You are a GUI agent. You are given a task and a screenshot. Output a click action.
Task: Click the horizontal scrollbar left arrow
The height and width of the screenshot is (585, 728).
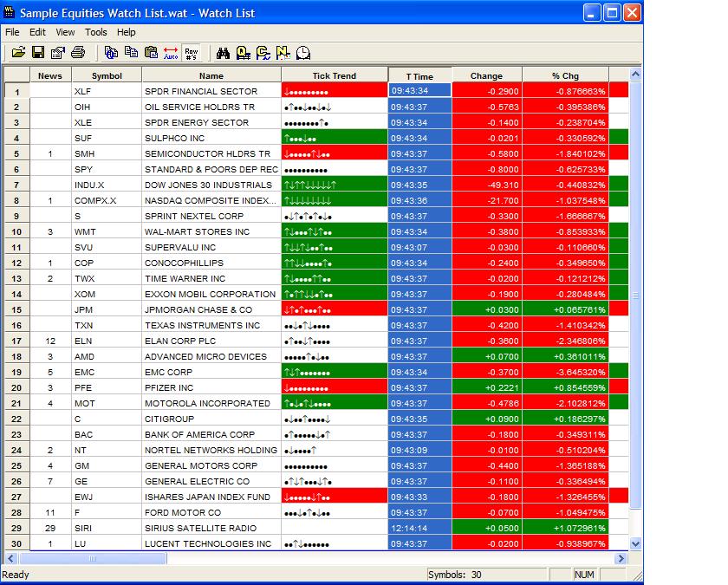[x=11, y=558]
